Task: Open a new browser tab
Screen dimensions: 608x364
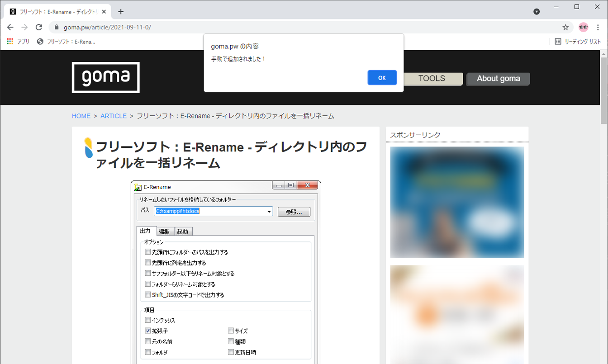Action: [121, 12]
